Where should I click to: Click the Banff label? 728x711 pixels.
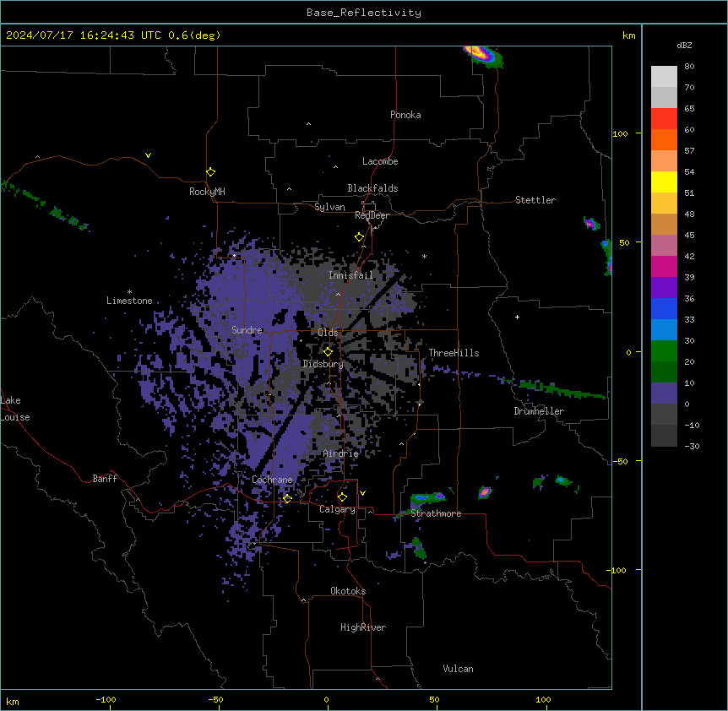pos(105,479)
